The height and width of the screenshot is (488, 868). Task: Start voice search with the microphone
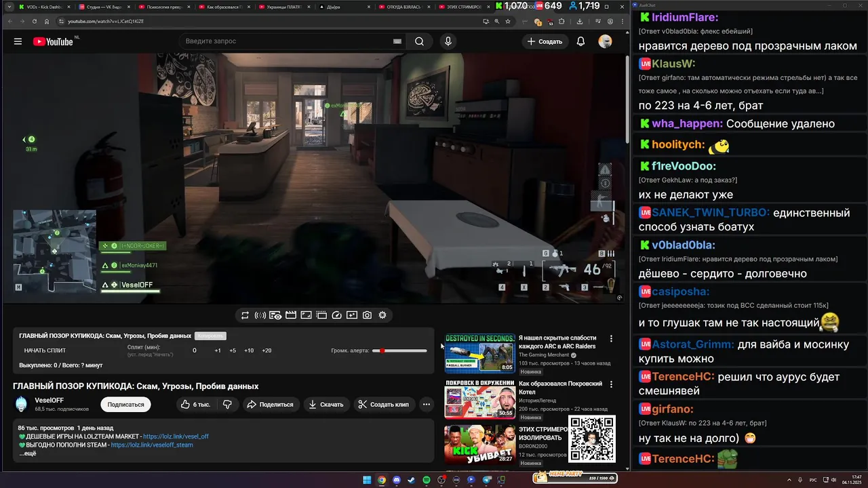pyautogui.click(x=448, y=41)
